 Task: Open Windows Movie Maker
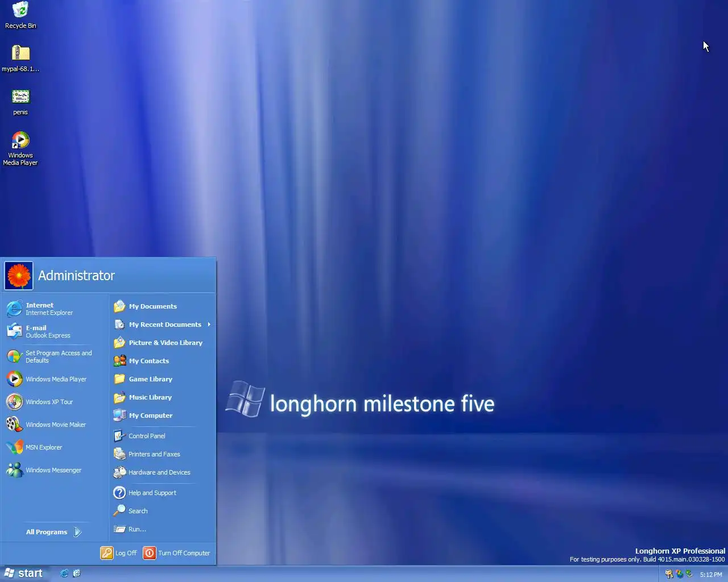pyautogui.click(x=55, y=425)
